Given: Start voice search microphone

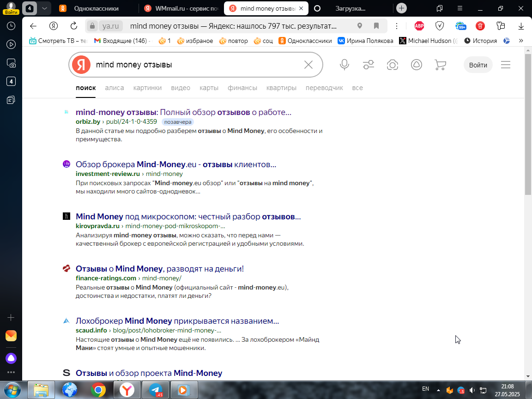Looking at the screenshot, I should pos(345,65).
